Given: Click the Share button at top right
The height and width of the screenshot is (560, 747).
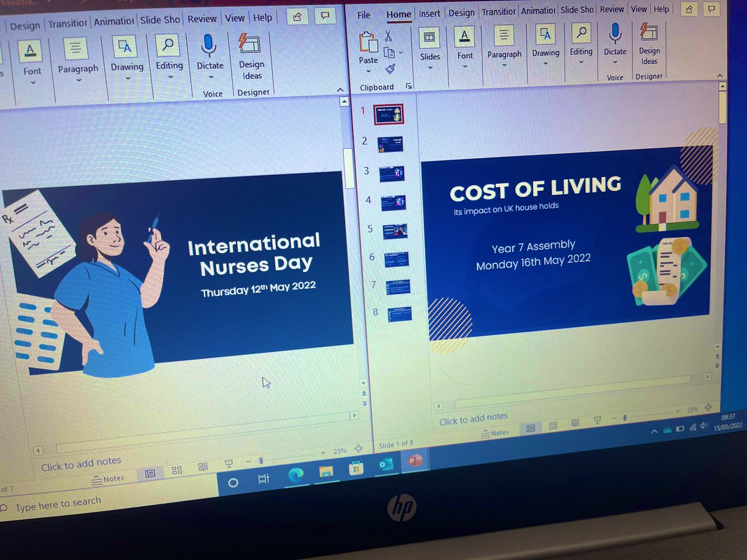Looking at the screenshot, I should click(688, 9).
